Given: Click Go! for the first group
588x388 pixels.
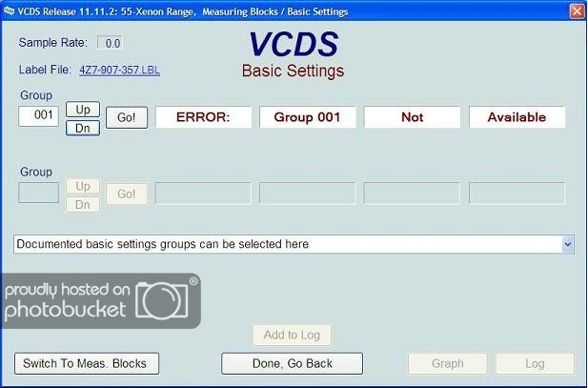Looking at the screenshot, I should click(x=127, y=118).
